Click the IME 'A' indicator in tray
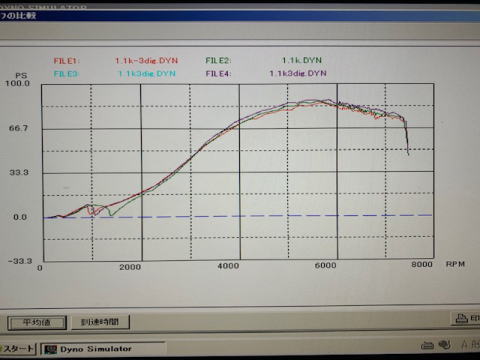480x360 pixels. (x=464, y=344)
